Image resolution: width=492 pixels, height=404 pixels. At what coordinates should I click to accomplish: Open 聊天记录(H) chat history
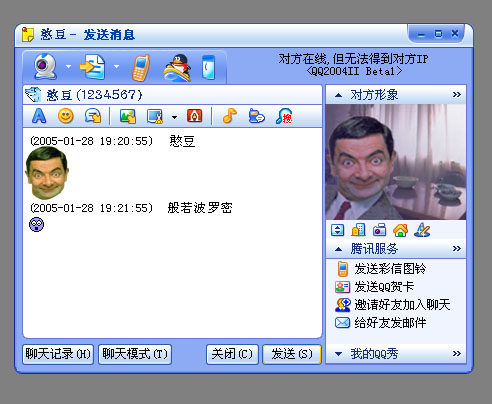tap(58, 354)
